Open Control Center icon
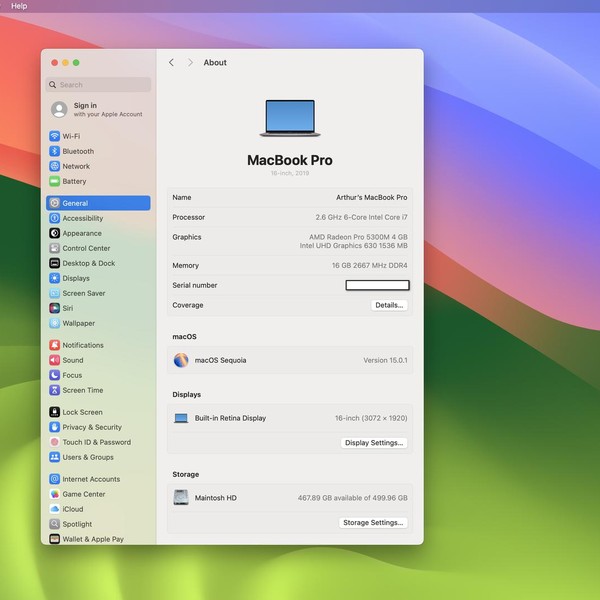The height and width of the screenshot is (600, 600). coord(54,248)
